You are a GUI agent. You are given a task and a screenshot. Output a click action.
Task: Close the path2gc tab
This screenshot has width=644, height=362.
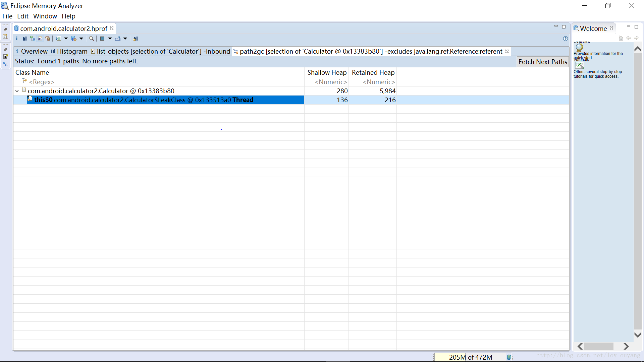[x=507, y=51]
